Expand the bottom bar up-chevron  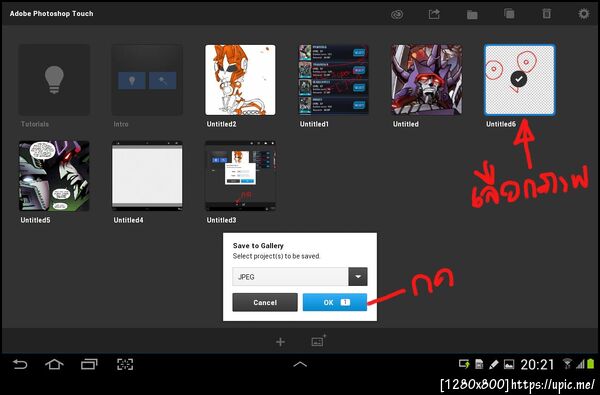point(300,364)
